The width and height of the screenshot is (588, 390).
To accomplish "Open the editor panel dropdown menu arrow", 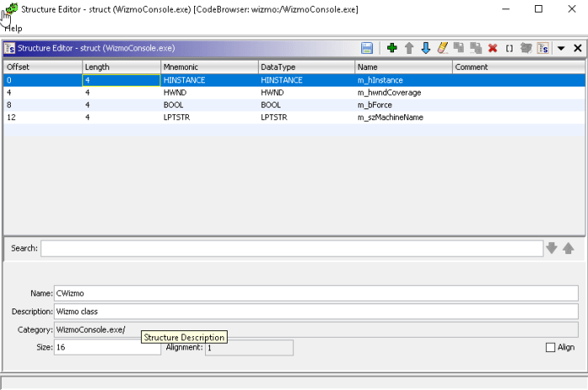I will (561, 49).
